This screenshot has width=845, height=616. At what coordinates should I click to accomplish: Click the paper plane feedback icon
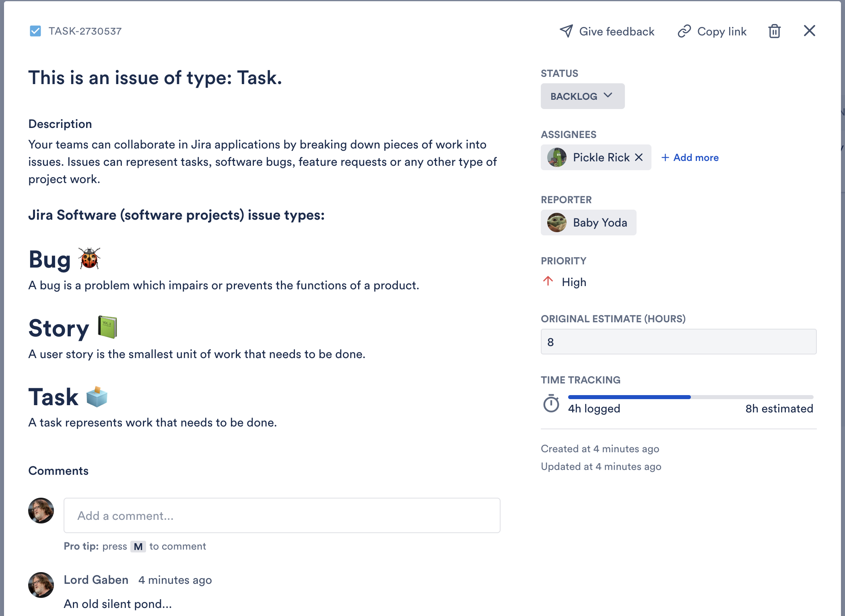point(566,31)
